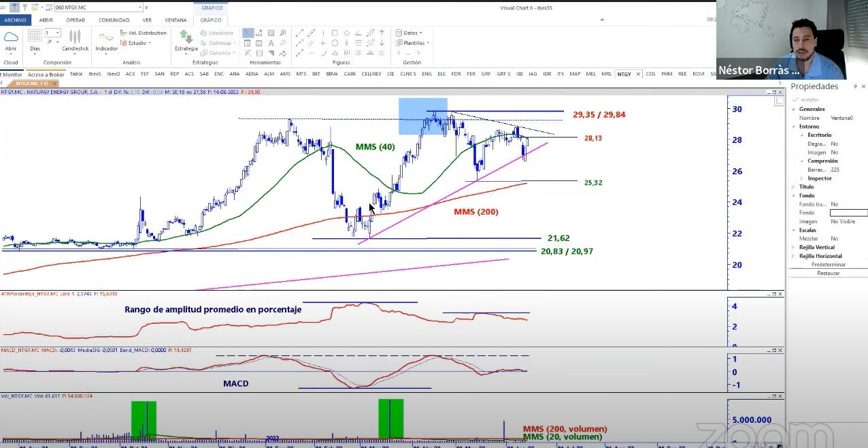Close the NTGY tab

(638, 74)
